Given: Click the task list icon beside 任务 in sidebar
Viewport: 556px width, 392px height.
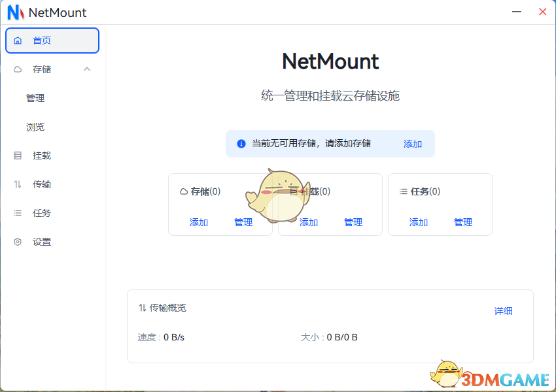Looking at the screenshot, I should [18, 212].
